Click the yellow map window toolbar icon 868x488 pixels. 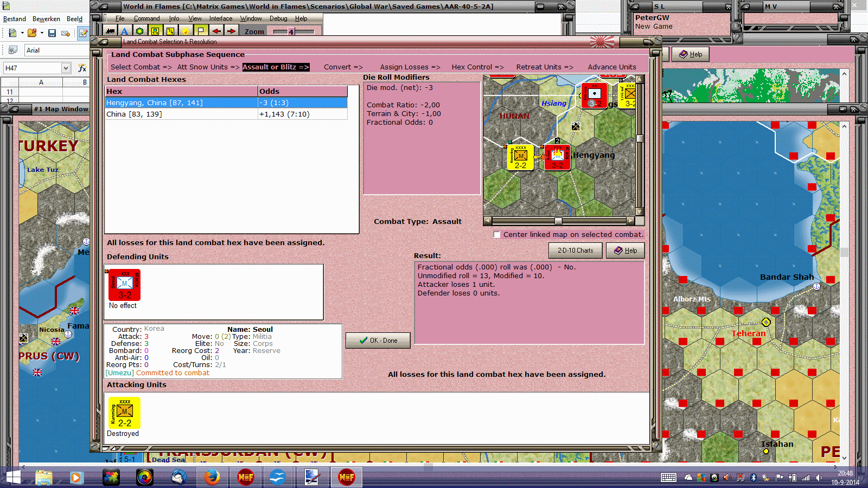point(155,31)
